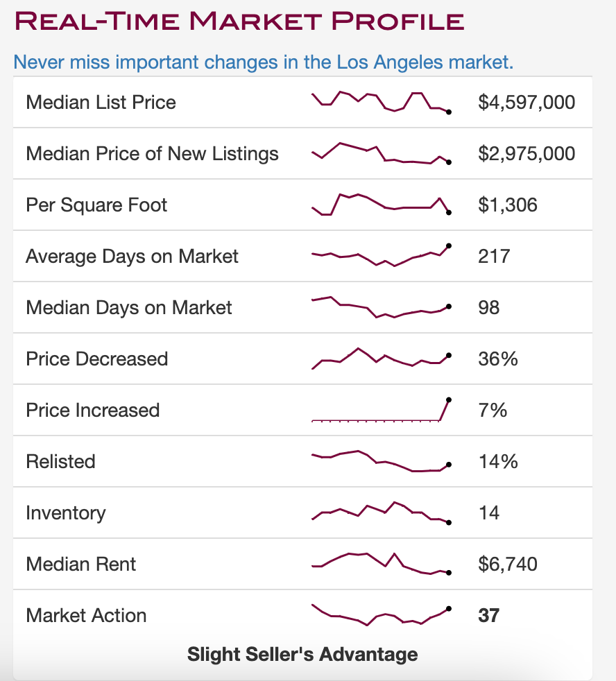Select the Median List Price row label
The height and width of the screenshot is (681, 616).
101,103
